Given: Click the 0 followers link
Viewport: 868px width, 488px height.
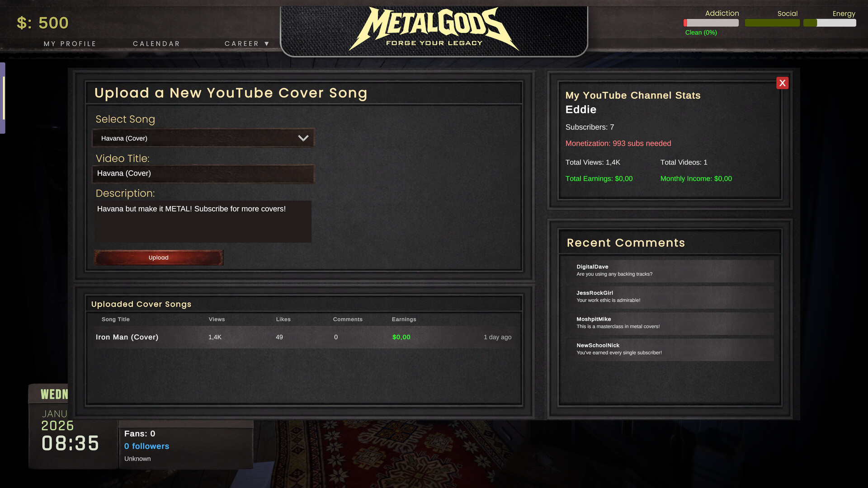Looking at the screenshot, I should click(146, 446).
